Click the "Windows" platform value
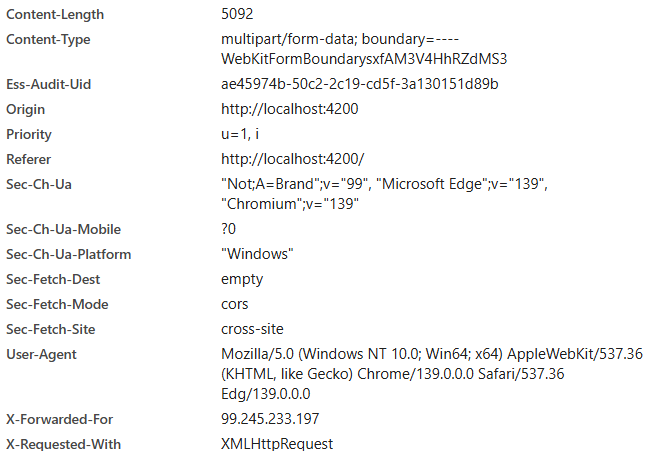Screen dimensions: 656x451 point(257,254)
